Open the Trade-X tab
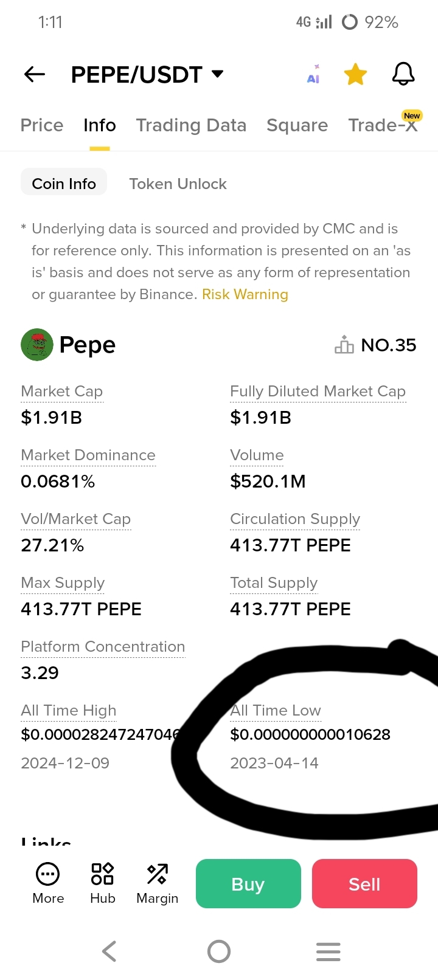Screen dimensions: 438x980 click(383, 125)
